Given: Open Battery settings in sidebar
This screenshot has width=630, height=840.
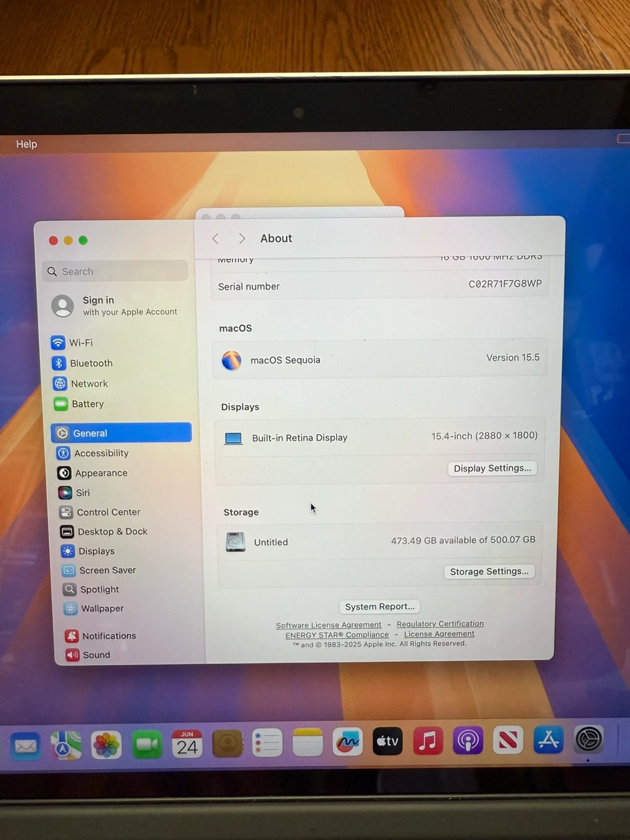Looking at the screenshot, I should point(79,404).
